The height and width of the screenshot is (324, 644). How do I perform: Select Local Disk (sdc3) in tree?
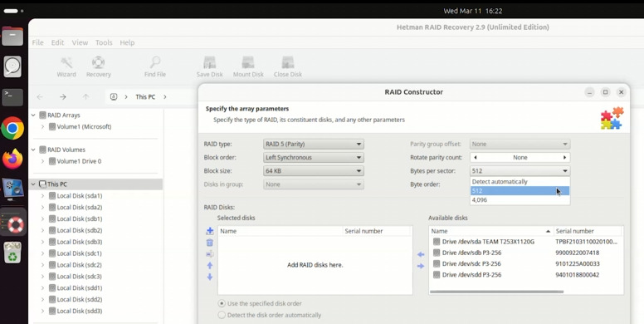click(80, 277)
